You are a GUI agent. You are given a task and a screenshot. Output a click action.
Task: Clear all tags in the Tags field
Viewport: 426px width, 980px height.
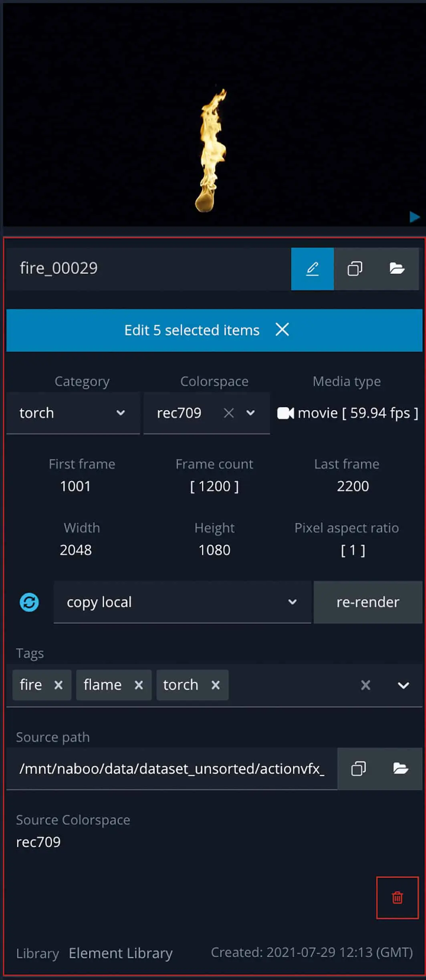point(365,685)
